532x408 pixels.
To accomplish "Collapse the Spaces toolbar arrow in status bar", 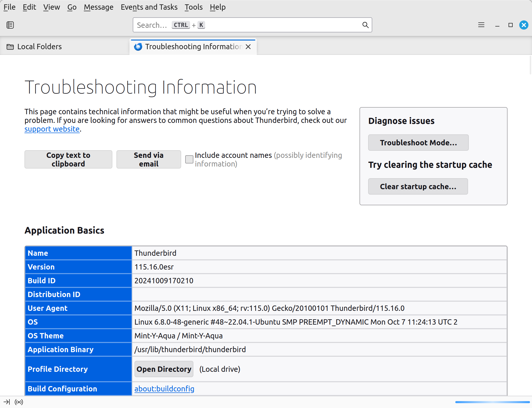I will [x=7, y=402].
